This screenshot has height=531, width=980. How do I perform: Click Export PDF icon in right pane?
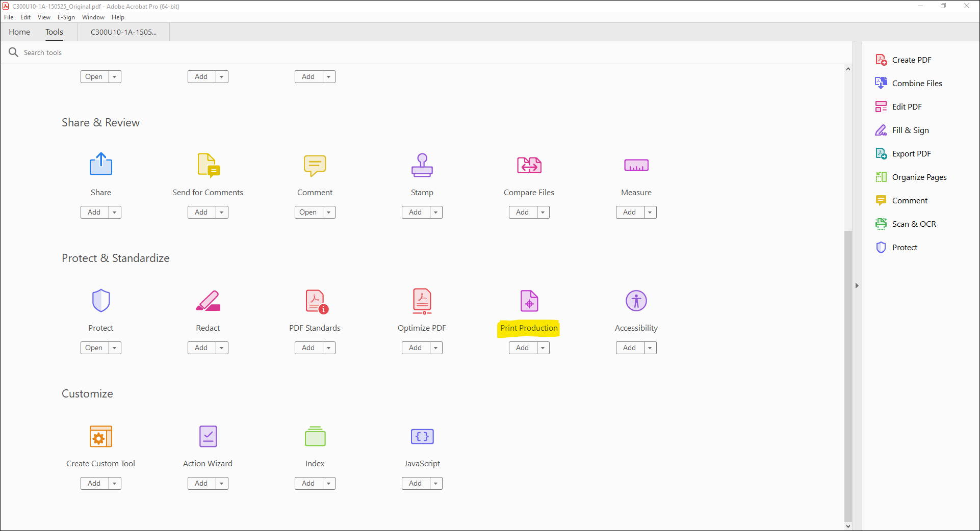point(881,153)
